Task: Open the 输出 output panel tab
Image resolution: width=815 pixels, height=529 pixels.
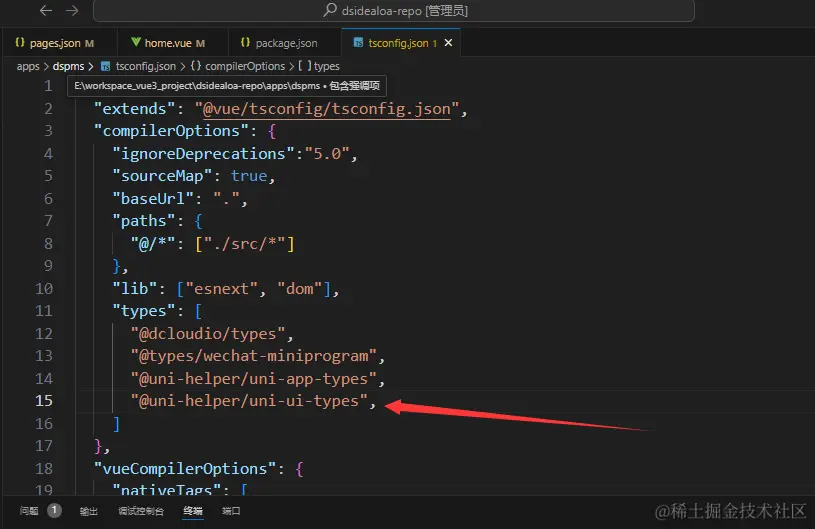Action: pos(89,511)
